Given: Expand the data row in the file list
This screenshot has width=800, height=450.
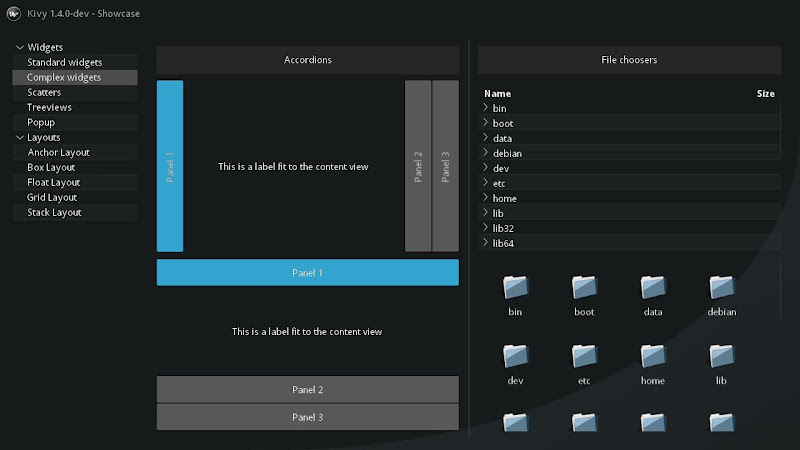Looking at the screenshot, I should point(486,138).
